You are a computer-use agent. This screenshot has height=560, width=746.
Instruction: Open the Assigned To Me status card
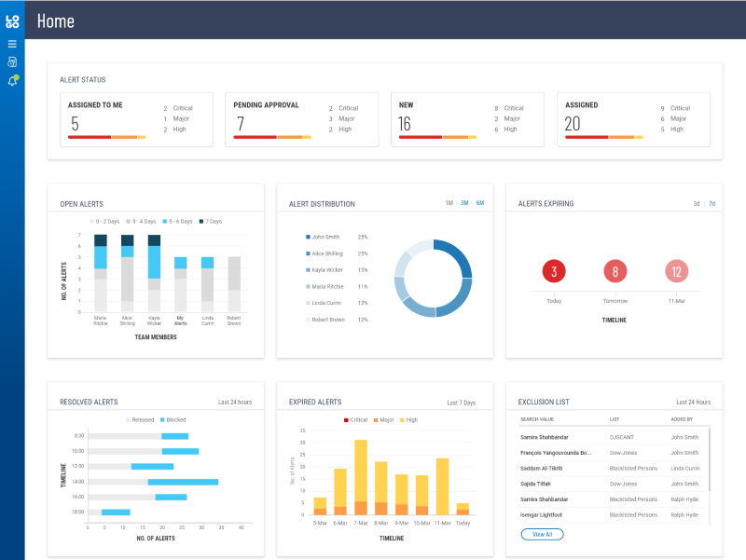coord(136,119)
